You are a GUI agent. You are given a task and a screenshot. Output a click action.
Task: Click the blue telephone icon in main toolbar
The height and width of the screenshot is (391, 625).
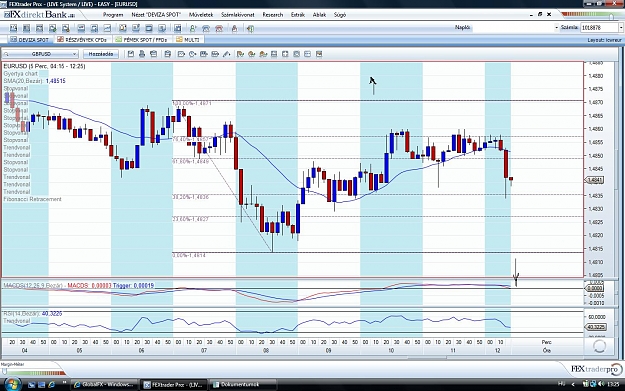click(206, 28)
